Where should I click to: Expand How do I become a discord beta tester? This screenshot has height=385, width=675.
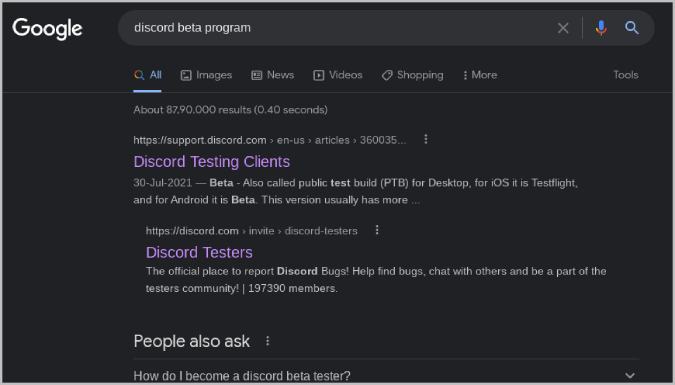(x=386, y=376)
